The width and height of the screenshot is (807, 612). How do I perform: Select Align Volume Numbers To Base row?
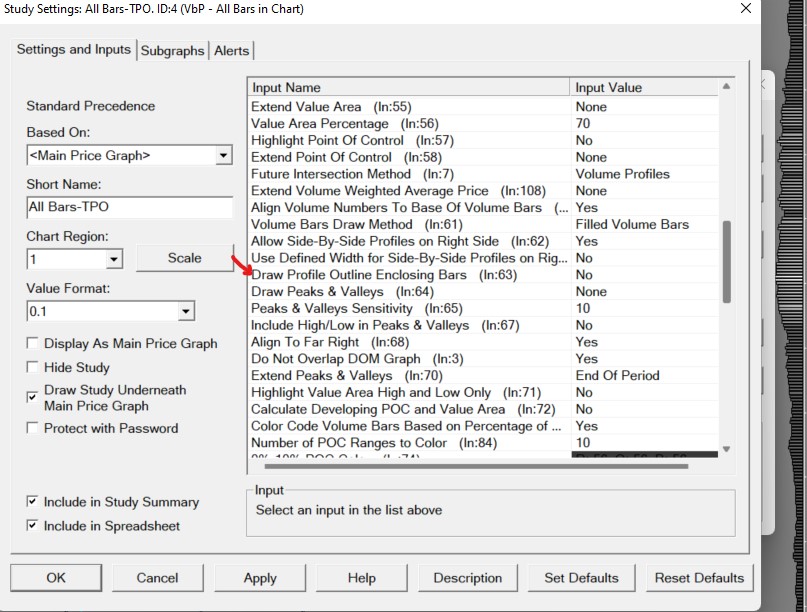pyautogui.click(x=484, y=207)
